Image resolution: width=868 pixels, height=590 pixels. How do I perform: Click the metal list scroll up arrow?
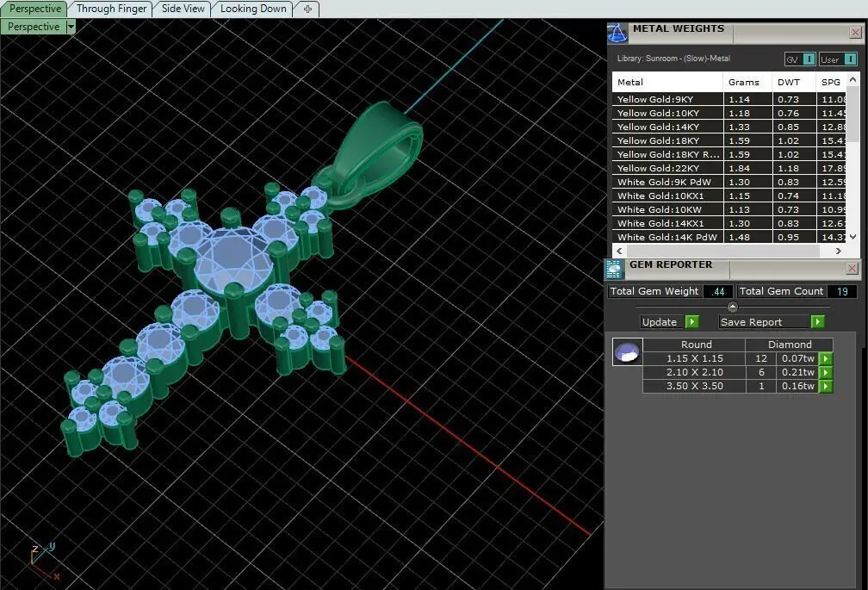pos(853,80)
